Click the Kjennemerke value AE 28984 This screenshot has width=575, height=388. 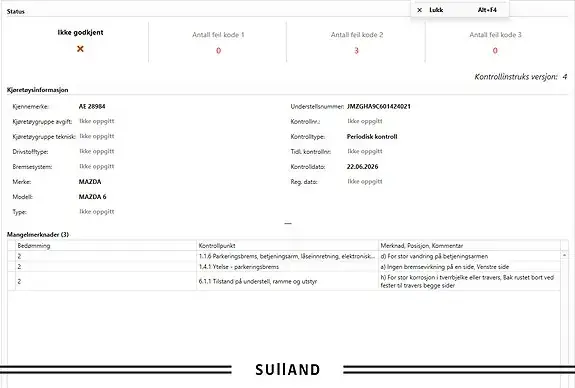click(x=92, y=106)
